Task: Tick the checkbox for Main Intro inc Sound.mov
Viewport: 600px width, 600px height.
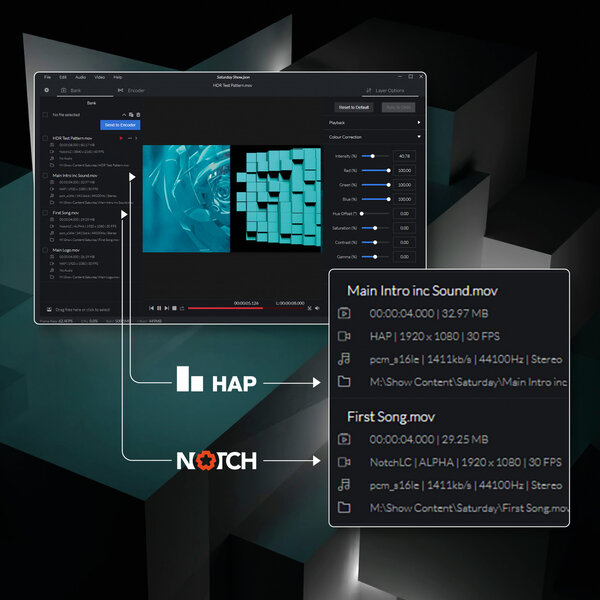Action: coord(45,176)
